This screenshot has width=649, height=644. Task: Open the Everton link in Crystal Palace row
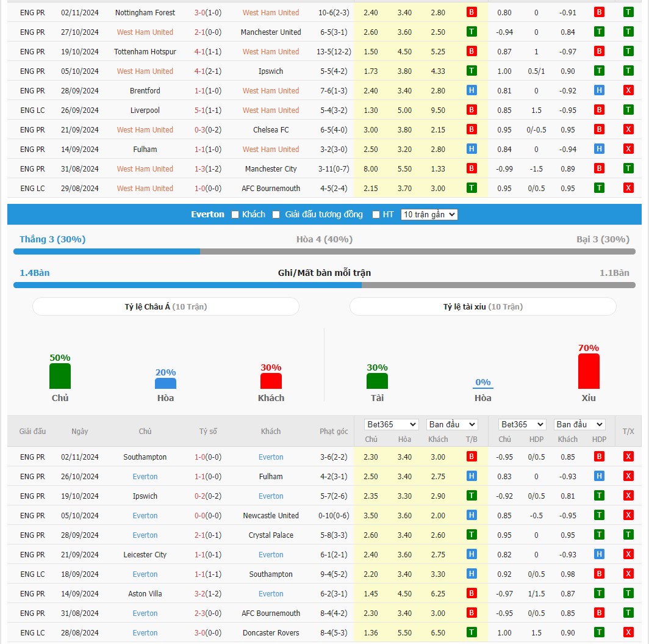coord(145,535)
